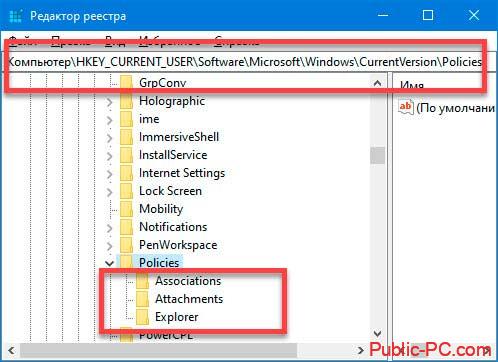Click the Mobility folder icon
Viewport: 498px width, 362px height.
click(126, 209)
